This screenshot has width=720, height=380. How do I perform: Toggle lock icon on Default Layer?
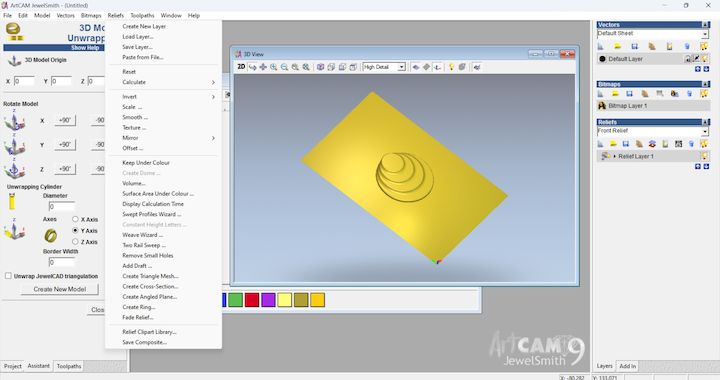pyautogui.click(x=688, y=59)
